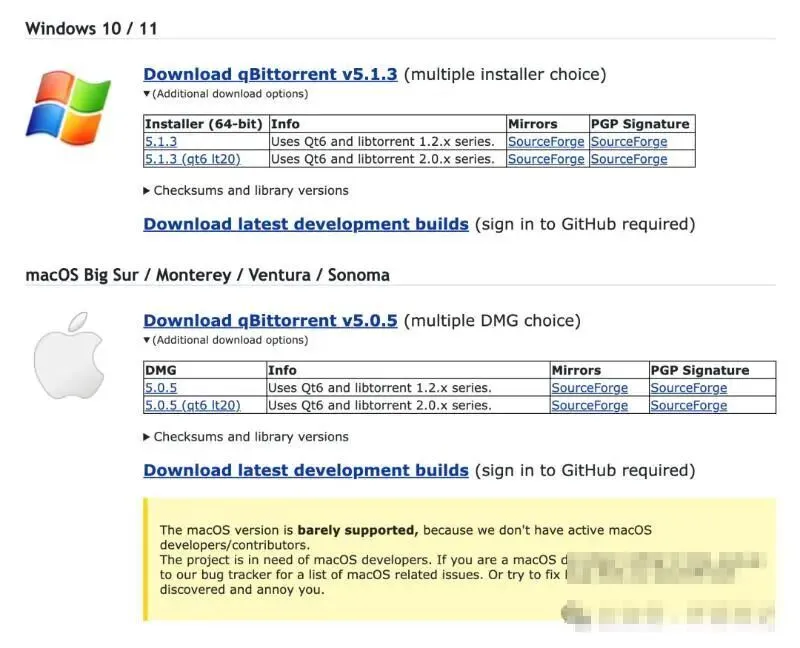Open SourceForge PGP signature for 5.1.3 (qt6 lt20)
The image size is (800, 648).
coord(629,159)
